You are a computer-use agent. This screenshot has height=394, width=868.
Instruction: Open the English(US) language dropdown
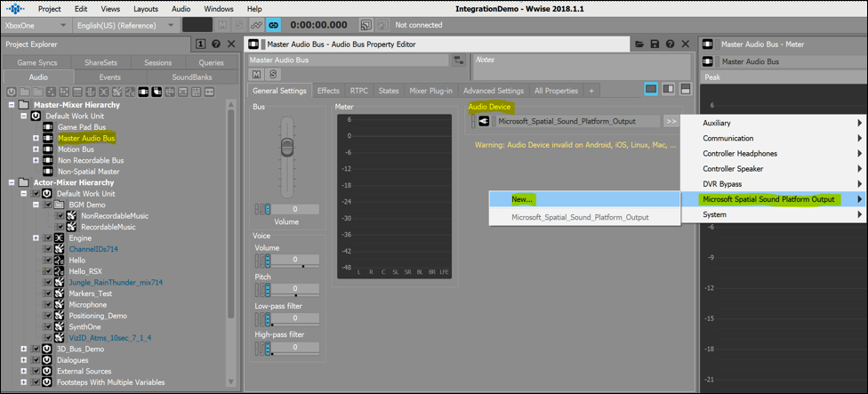(x=126, y=26)
